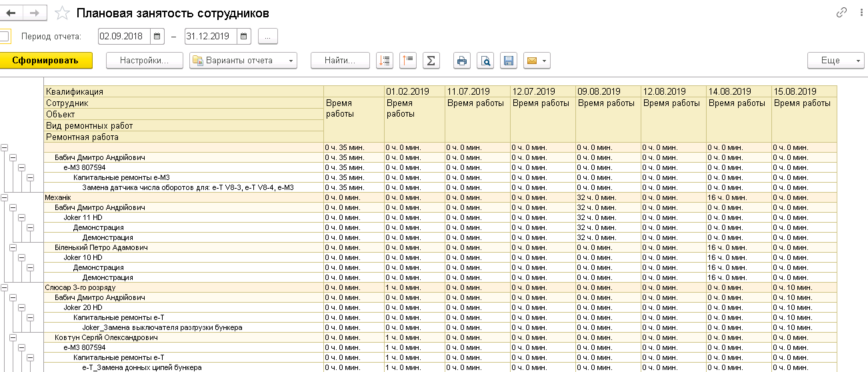Get link to report via chain icon

click(841, 13)
